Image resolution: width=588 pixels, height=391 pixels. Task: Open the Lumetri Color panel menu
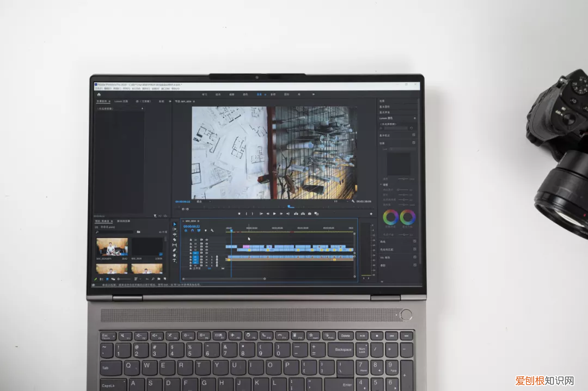click(x=414, y=118)
